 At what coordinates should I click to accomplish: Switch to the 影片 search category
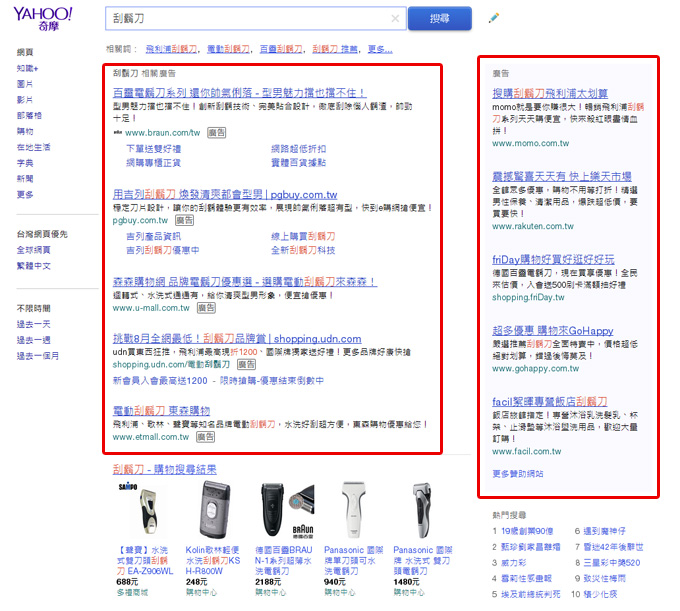pos(25,100)
